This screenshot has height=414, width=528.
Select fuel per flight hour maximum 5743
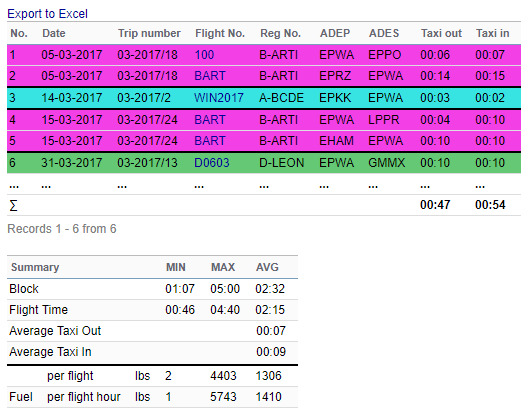223,396
